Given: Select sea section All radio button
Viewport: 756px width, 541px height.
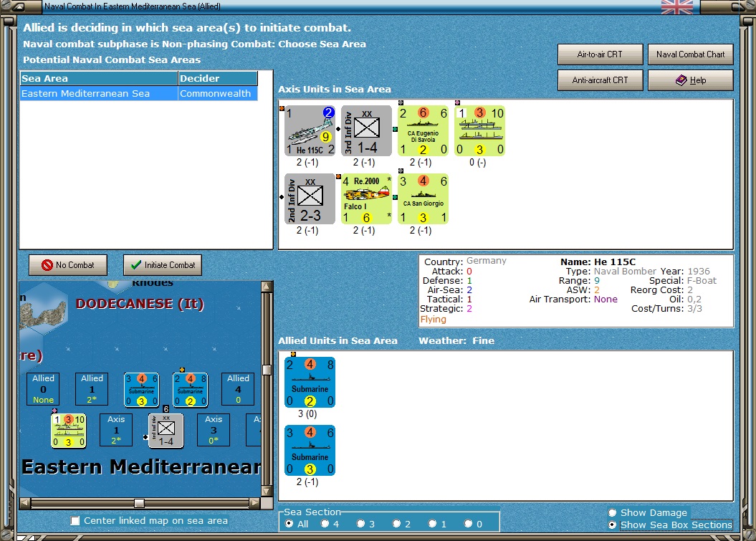Looking at the screenshot, I should point(290,524).
